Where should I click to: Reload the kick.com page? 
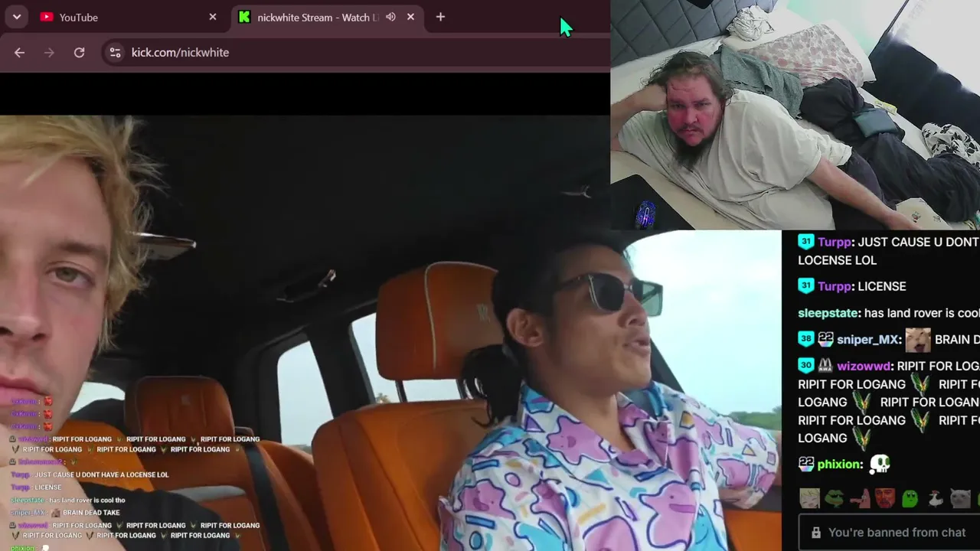pyautogui.click(x=79, y=53)
